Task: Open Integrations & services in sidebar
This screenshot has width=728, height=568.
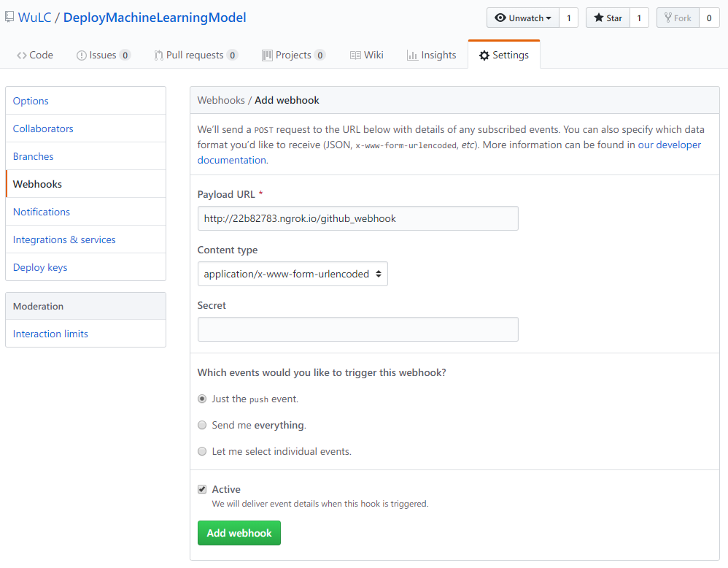Action: [x=85, y=239]
